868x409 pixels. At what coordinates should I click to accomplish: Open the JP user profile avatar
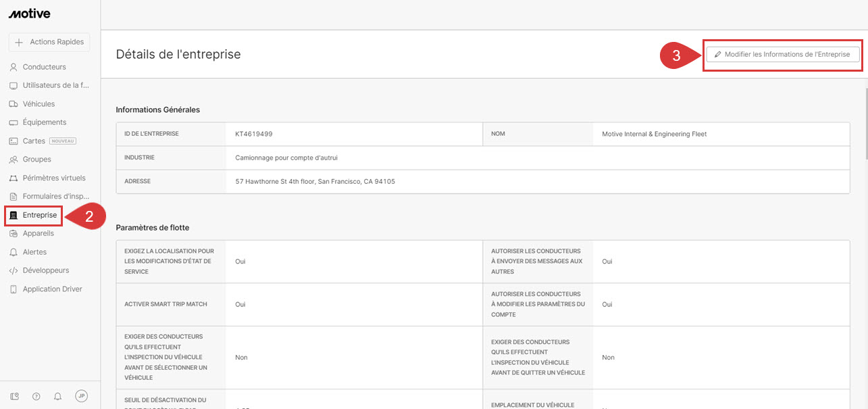[81, 396]
